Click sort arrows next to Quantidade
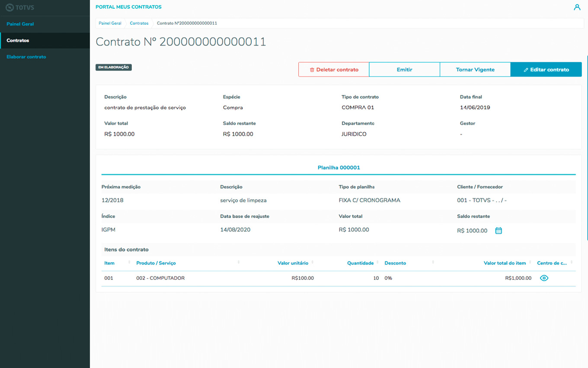Image resolution: width=588 pixels, height=368 pixels. (377, 263)
